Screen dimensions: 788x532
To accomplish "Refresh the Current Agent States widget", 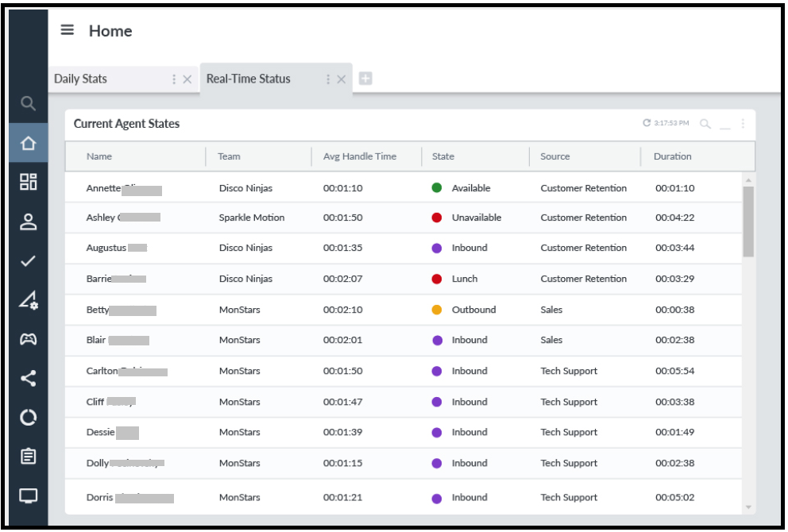I will [x=647, y=123].
